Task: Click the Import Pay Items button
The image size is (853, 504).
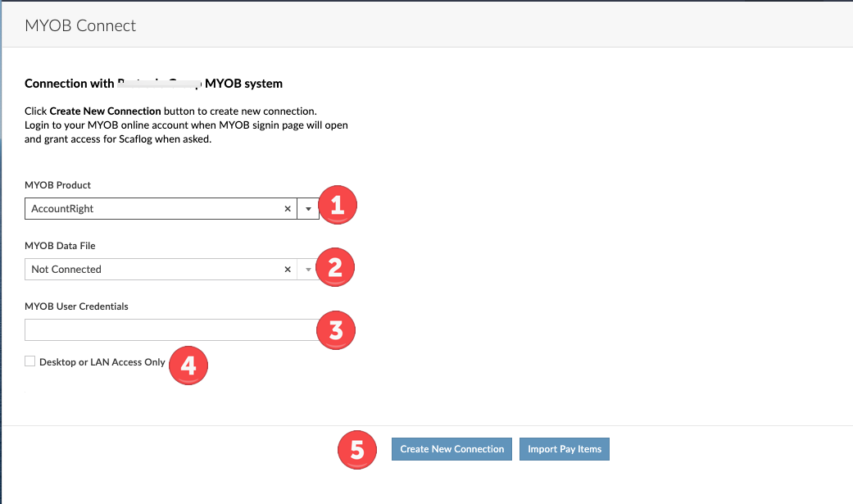Action: tap(564, 449)
